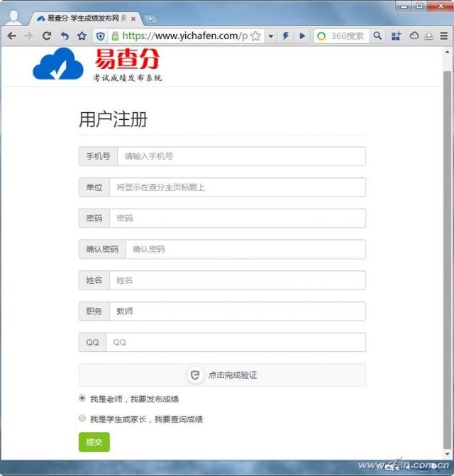This screenshot has width=454, height=476.
Task: Reload the page with the refresh icon
Action: [x=46, y=35]
